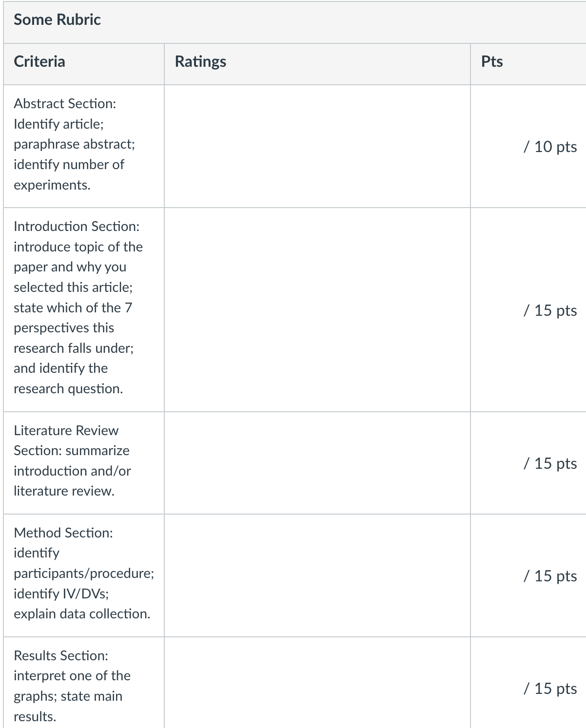The height and width of the screenshot is (728, 586).
Task: Click the empty Ratings cell for Introduction
Action: coord(317,310)
